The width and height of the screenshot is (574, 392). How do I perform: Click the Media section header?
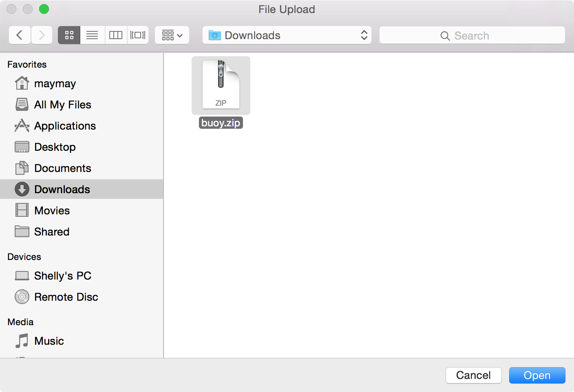(x=20, y=322)
